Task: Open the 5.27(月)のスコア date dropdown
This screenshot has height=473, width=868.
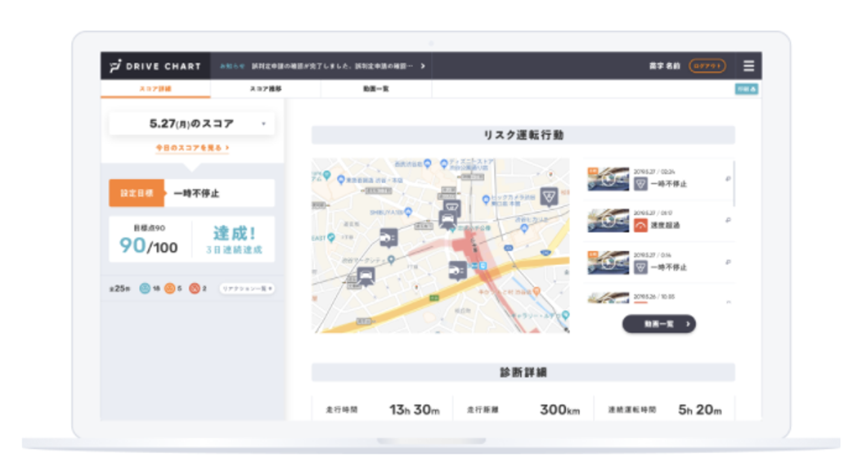Action: [x=192, y=124]
